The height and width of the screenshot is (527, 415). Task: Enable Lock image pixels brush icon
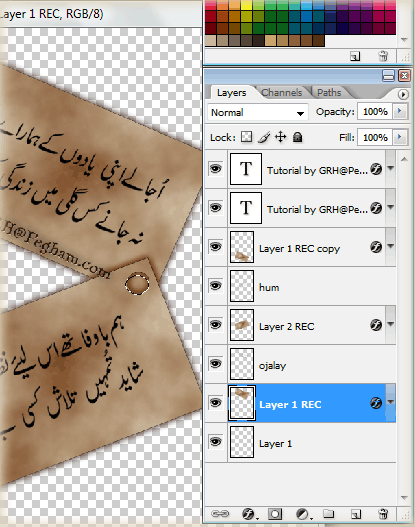pos(264,137)
